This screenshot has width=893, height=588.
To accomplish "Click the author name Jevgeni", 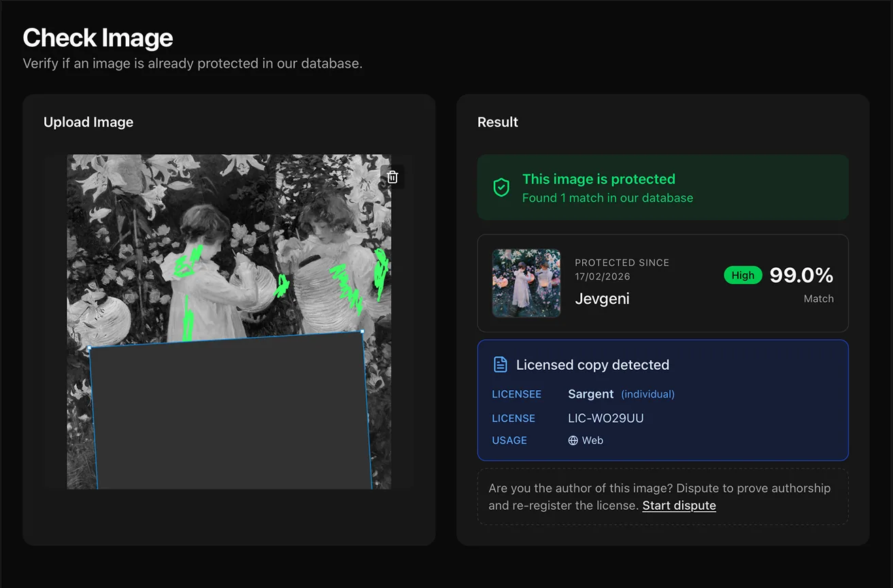I will click(x=602, y=298).
